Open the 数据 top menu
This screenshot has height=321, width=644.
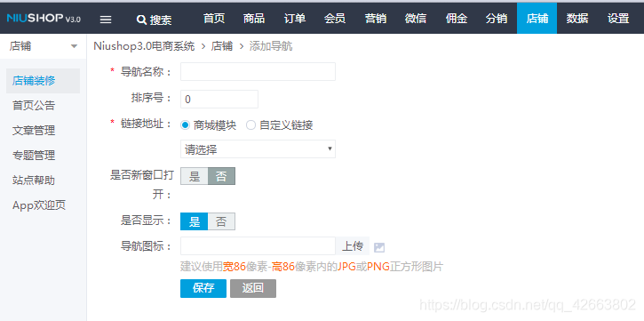click(x=577, y=19)
